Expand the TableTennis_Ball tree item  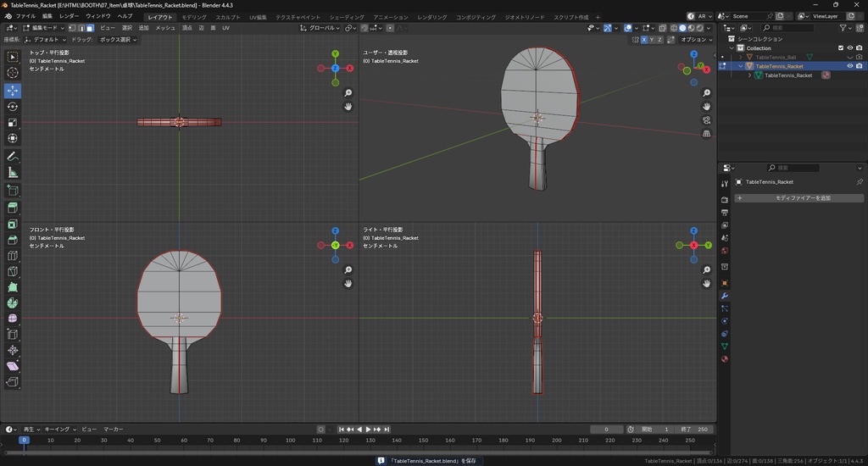coord(741,57)
